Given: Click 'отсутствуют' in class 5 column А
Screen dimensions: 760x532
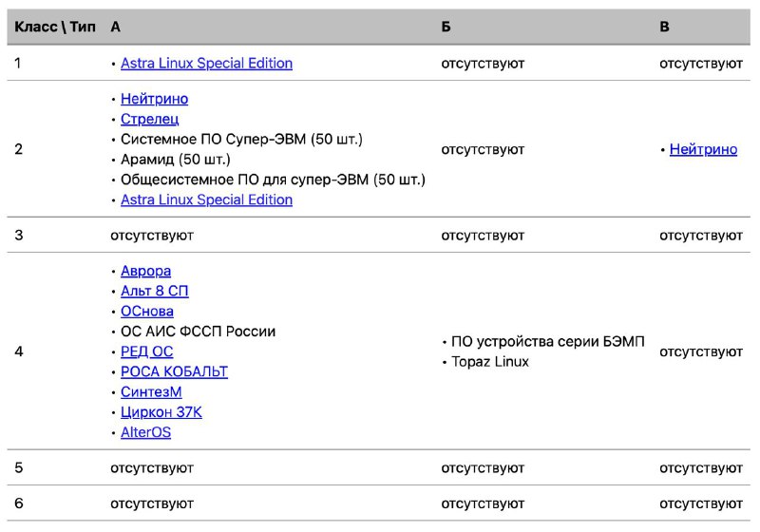Looking at the screenshot, I should click(x=152, y=468).
